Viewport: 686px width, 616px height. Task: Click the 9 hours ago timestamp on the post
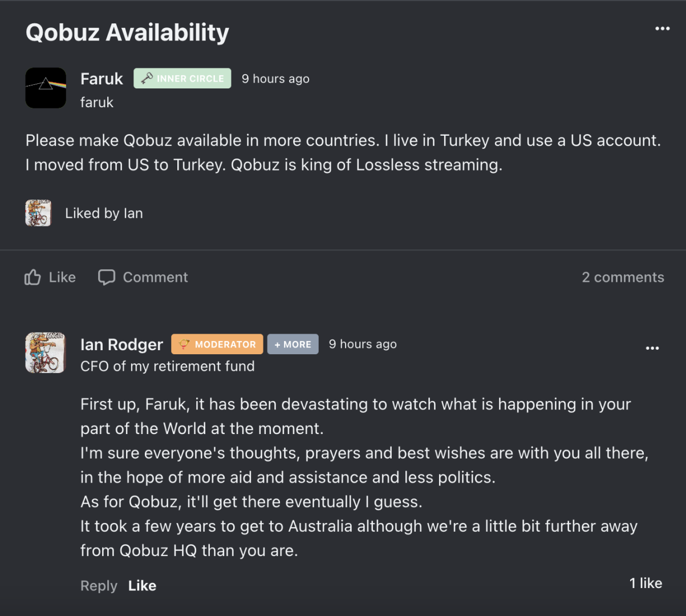[275, 78]
